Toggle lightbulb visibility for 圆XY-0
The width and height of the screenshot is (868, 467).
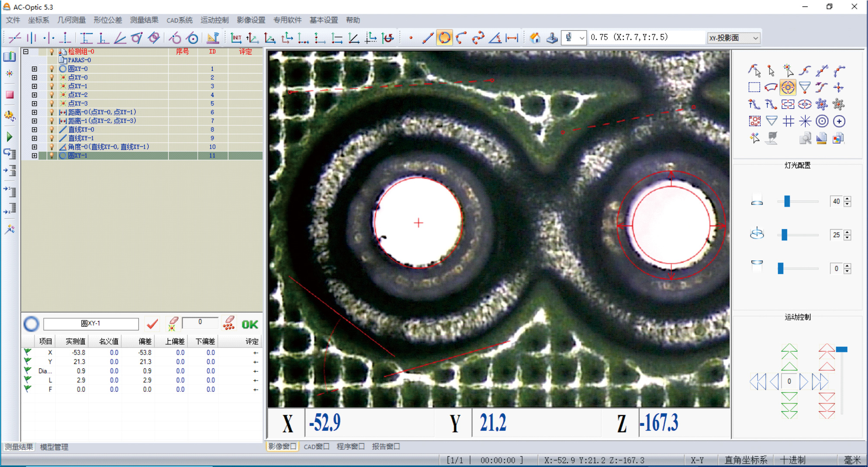coord(51,69)
